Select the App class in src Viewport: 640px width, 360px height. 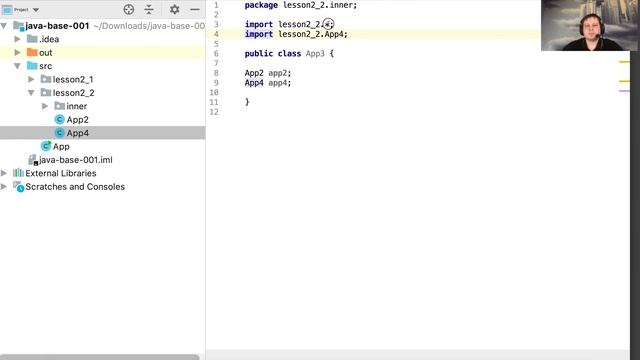point(61,147)
